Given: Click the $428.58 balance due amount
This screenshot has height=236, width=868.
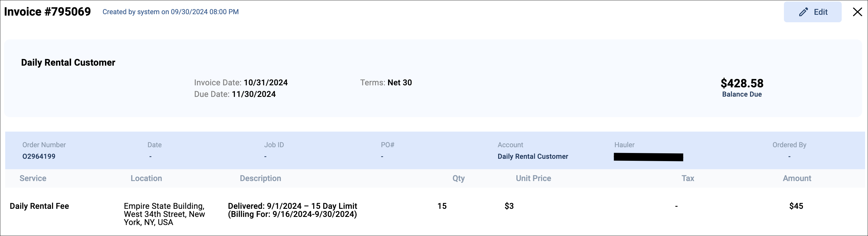Looking at the screenshot, I should coord(742,83).
